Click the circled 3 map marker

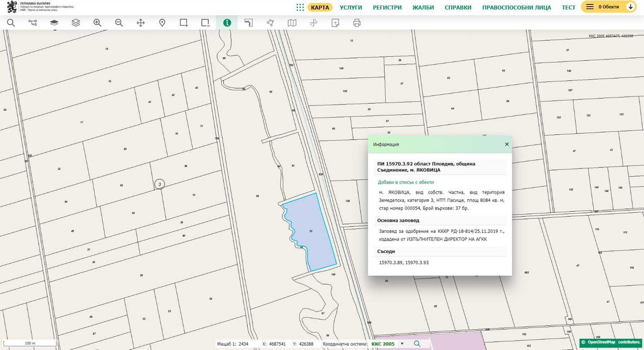(159, 184)
